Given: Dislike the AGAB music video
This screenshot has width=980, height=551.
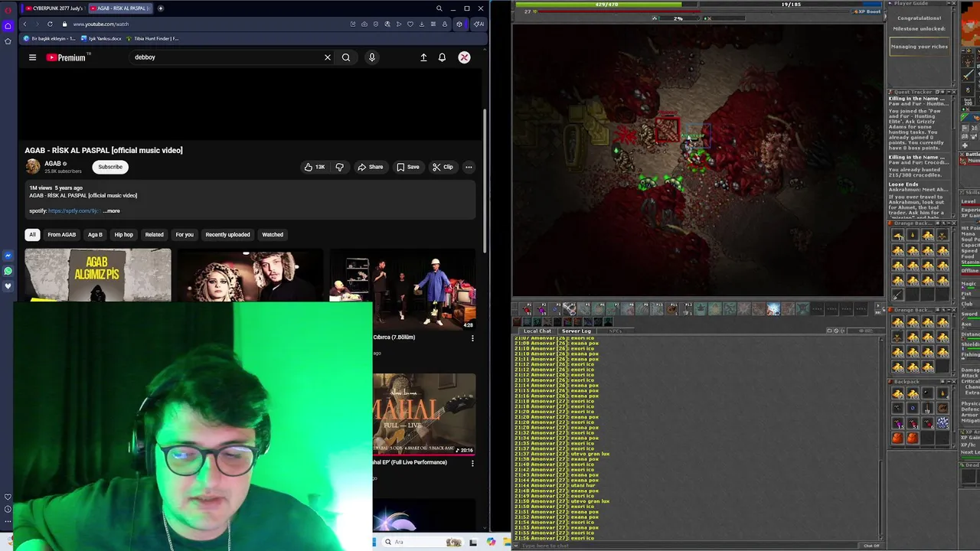Looking at the screenshot, I should 340,167.
